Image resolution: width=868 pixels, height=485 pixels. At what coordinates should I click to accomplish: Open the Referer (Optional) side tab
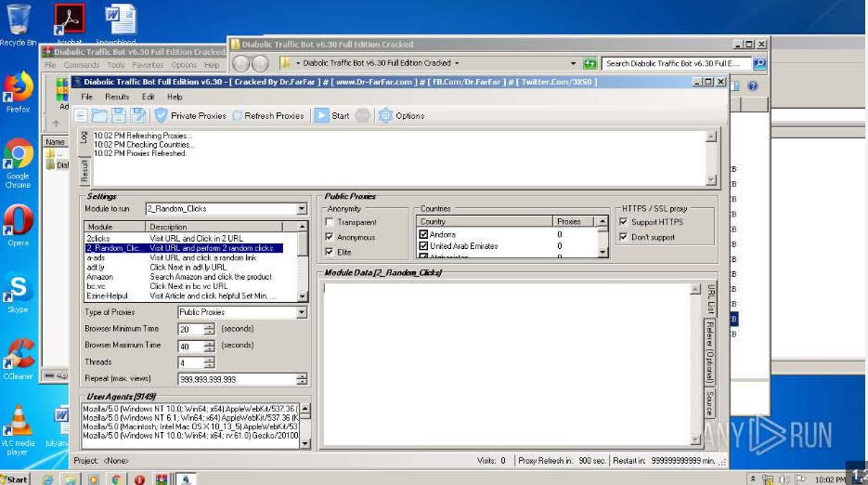[x=709, y=352]
